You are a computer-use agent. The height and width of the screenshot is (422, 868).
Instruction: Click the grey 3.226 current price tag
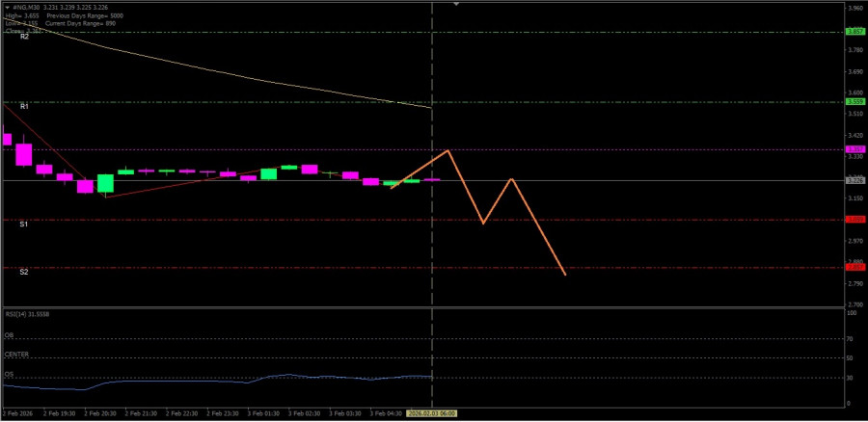click(855, 180)
